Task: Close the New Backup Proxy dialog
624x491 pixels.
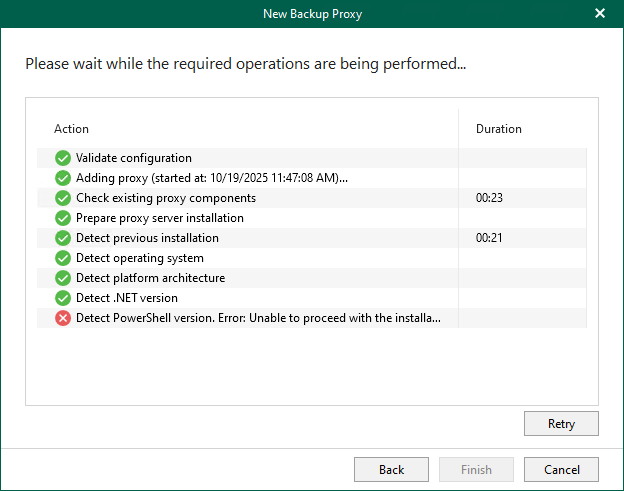Action: click(600, 14)
